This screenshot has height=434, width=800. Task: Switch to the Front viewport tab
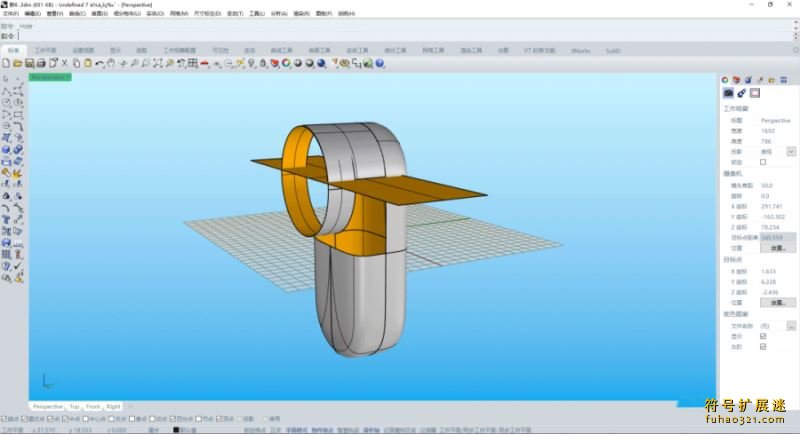[x=93, y=406]
